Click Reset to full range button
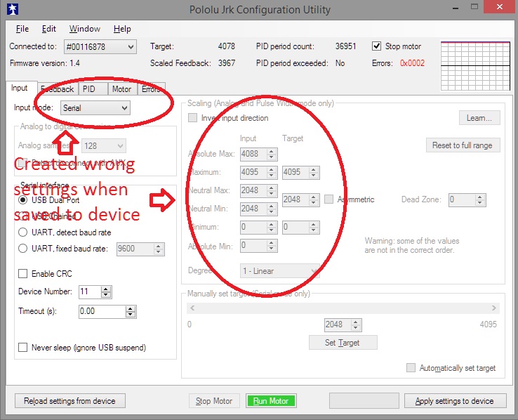The image size is (518, 420). [462, 145]
